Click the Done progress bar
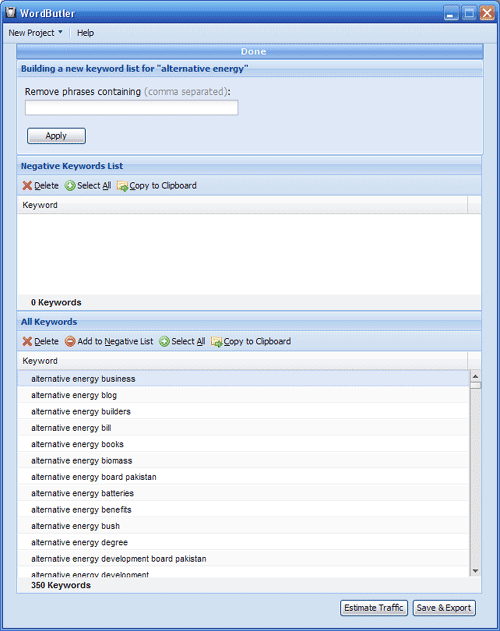The width and height of the screenshot is (500, 631). pos(250,52)
